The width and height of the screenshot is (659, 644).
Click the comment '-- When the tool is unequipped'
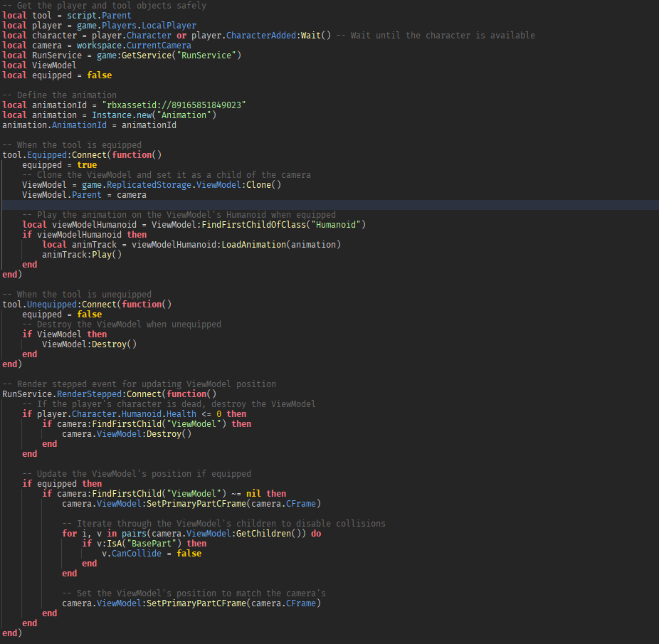(77, 295)
